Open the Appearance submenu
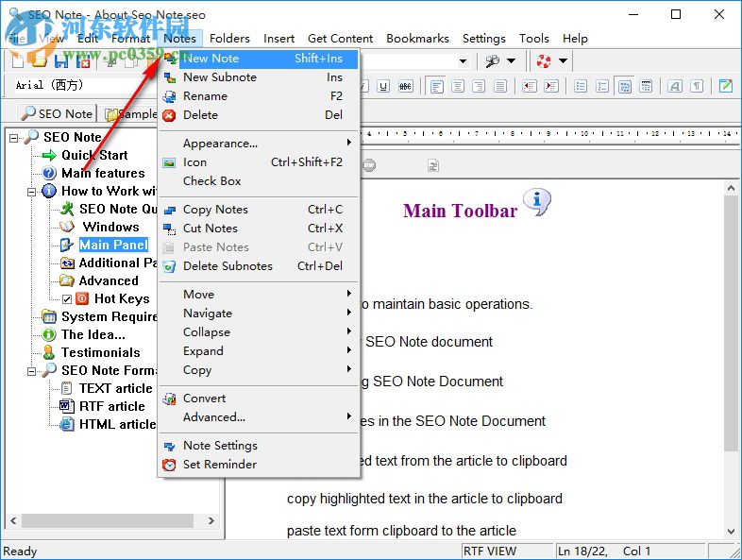Image resolution: width=742 pixels, height=560 pixels. click(x=259, y=143)
